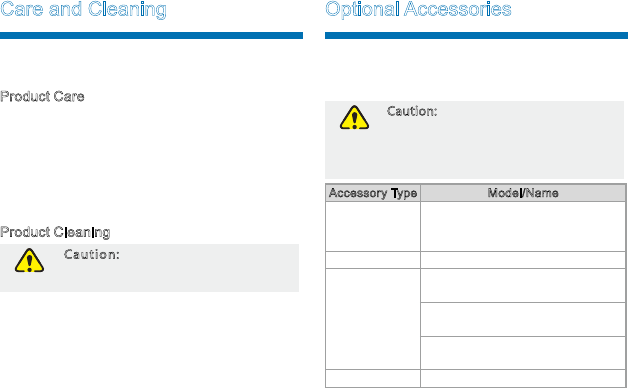
Task: Click the bottom-most cell in Accessory Type column
Action: 373,379
